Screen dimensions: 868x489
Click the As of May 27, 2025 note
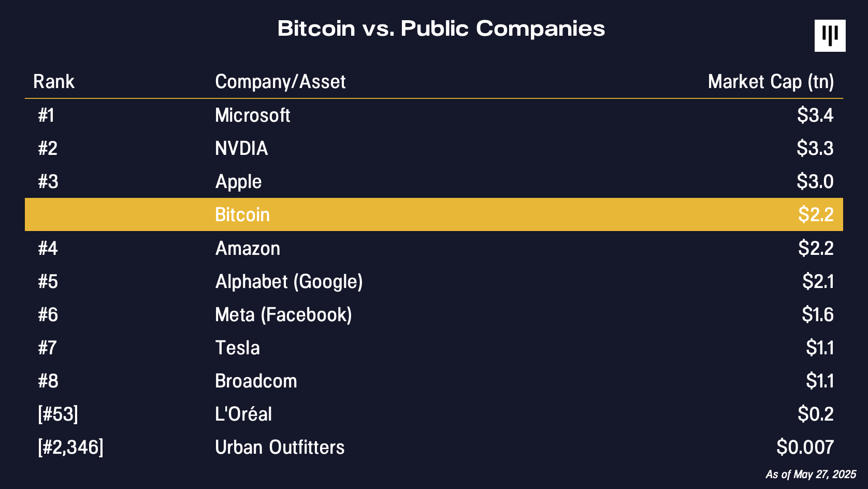pyautogui.click(x=811, y=474)
